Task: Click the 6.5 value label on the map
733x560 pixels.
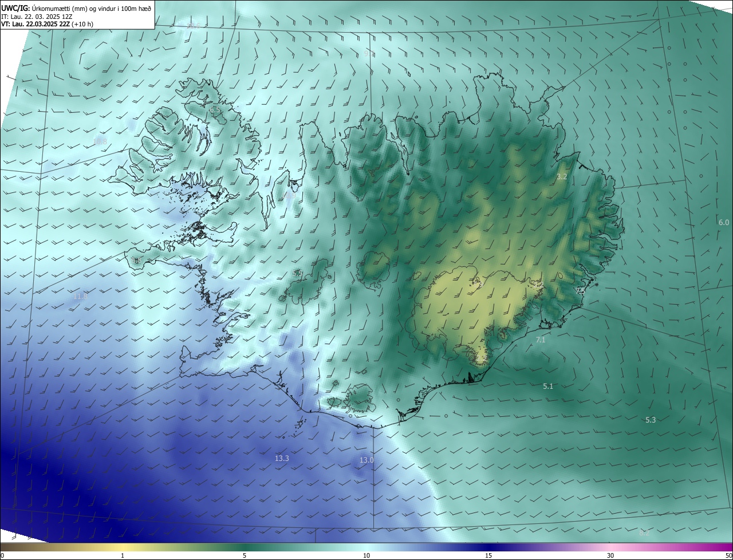Action: coord(215,109)
